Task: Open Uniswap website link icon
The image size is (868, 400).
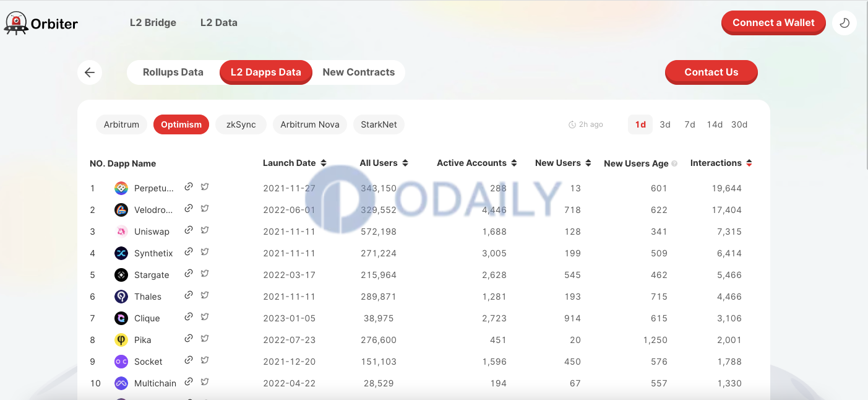Action: click(189, 230)
